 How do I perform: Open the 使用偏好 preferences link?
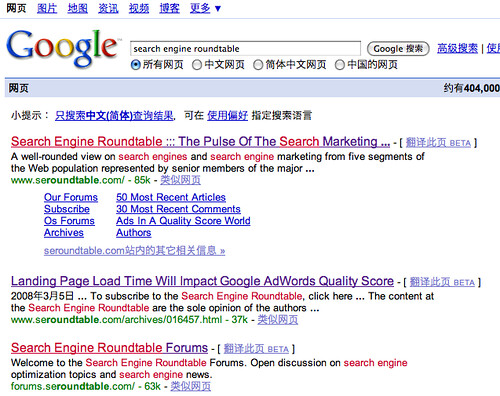(227, 116)
